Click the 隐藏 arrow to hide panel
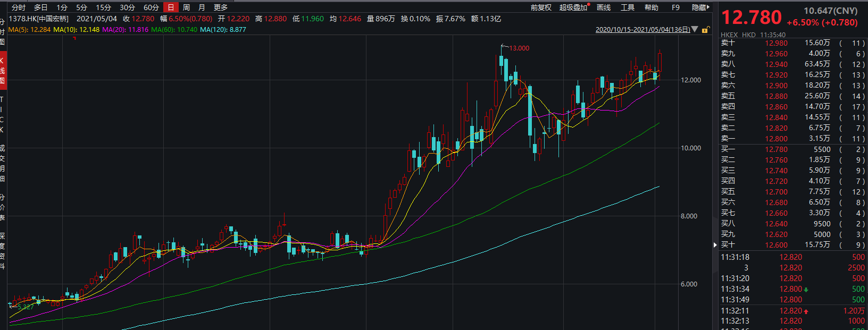 [701, 7]
